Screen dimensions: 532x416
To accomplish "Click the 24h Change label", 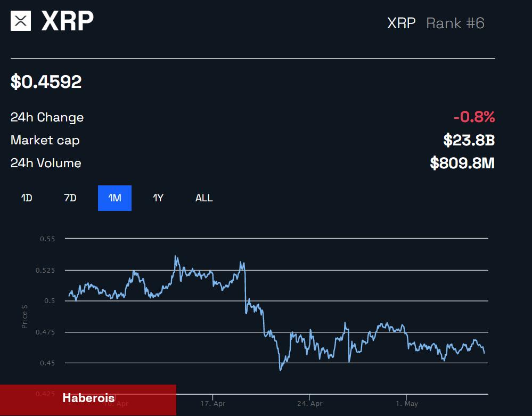I will pos(47,117).
